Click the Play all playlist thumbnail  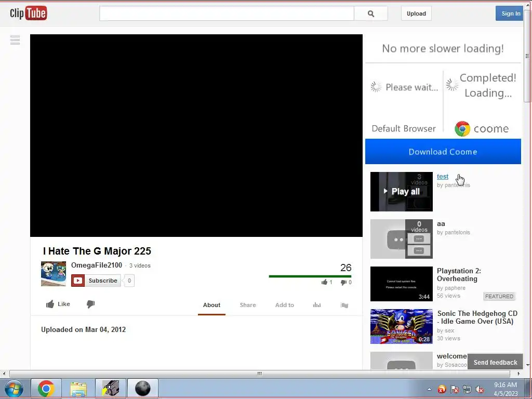point(402,192)
